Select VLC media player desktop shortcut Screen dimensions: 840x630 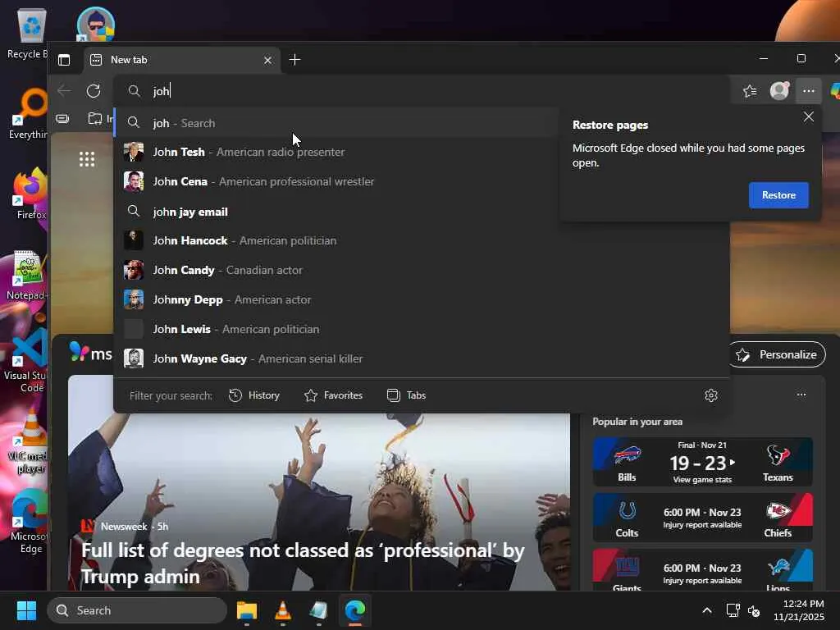point(27,441)
